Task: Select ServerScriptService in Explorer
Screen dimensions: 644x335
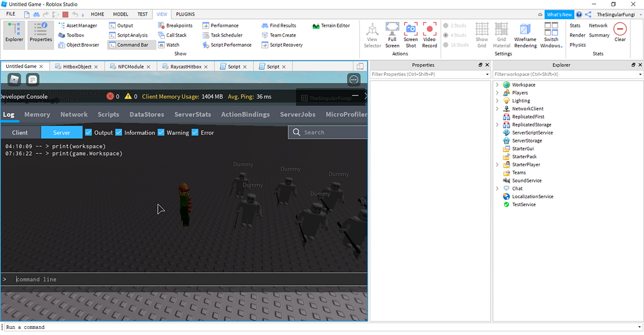Action: tap(532, 133)
